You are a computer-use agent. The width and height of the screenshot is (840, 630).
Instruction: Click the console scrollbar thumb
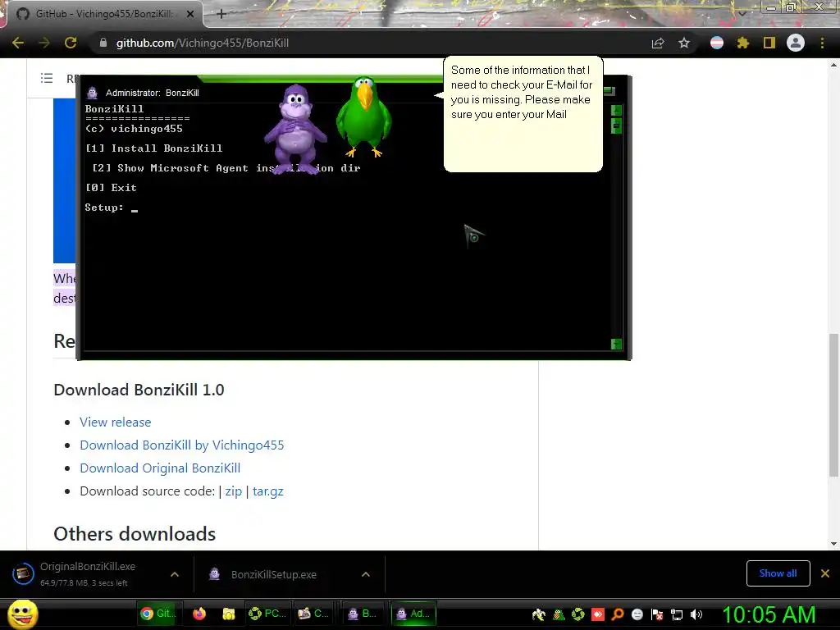click(616, 126)
